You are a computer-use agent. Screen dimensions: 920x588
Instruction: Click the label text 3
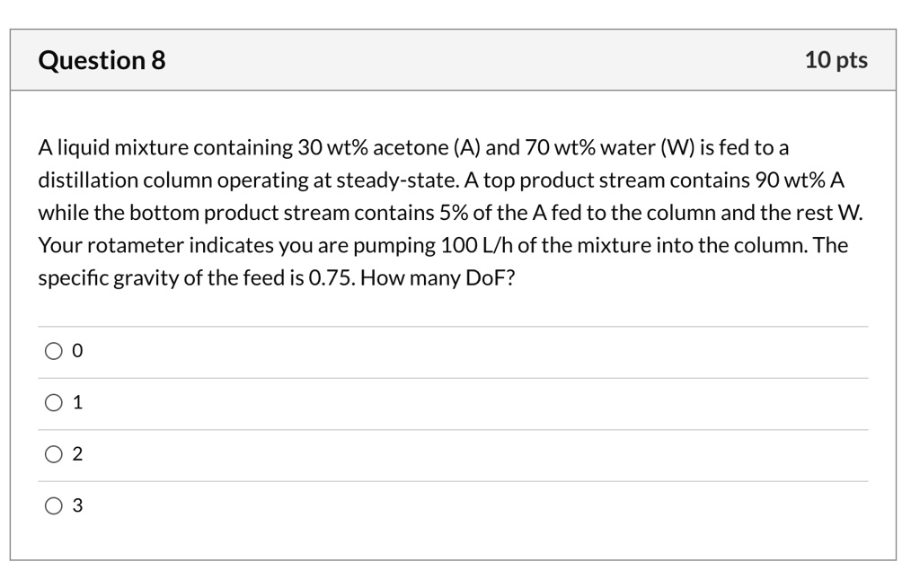77,506
